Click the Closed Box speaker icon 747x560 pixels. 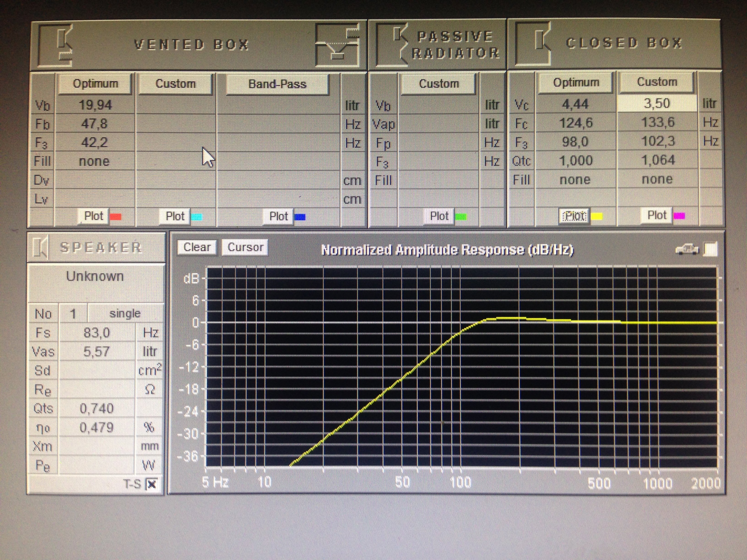(x=533, y=44)
